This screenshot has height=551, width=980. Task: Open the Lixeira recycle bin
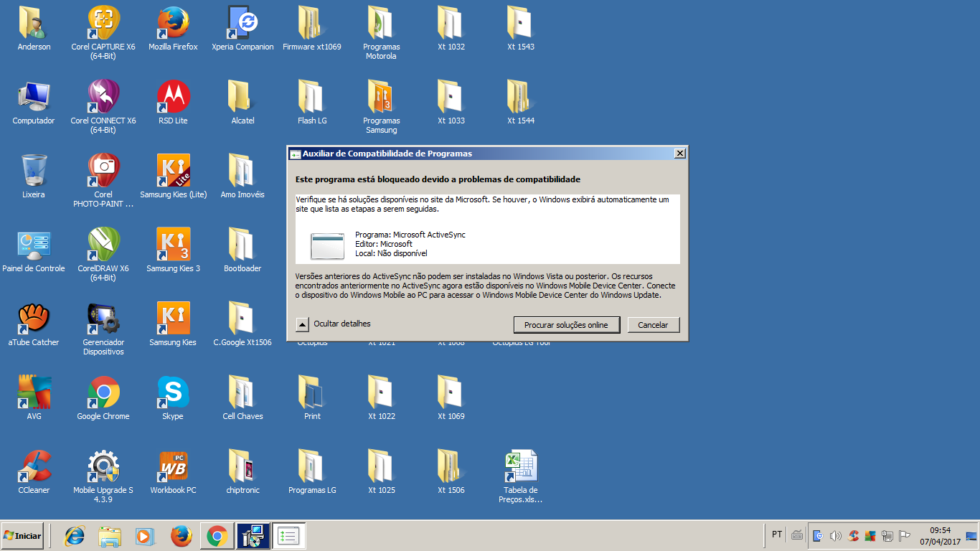coord(34,176)
